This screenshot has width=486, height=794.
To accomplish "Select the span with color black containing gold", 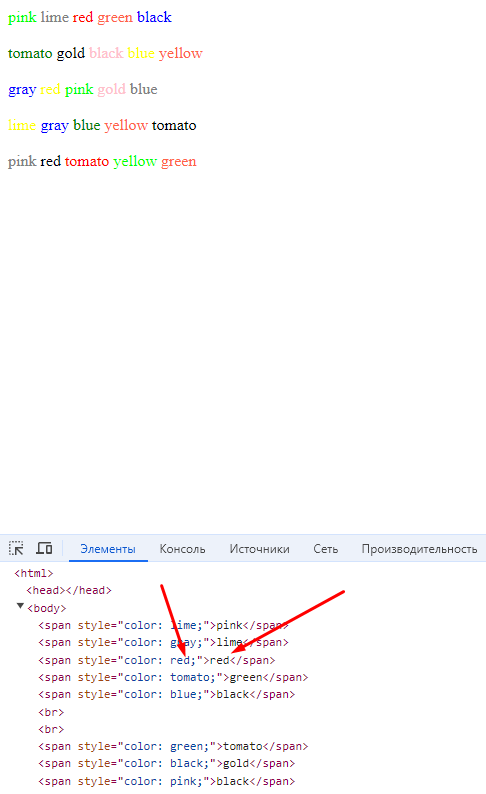I will click(167, 764).
